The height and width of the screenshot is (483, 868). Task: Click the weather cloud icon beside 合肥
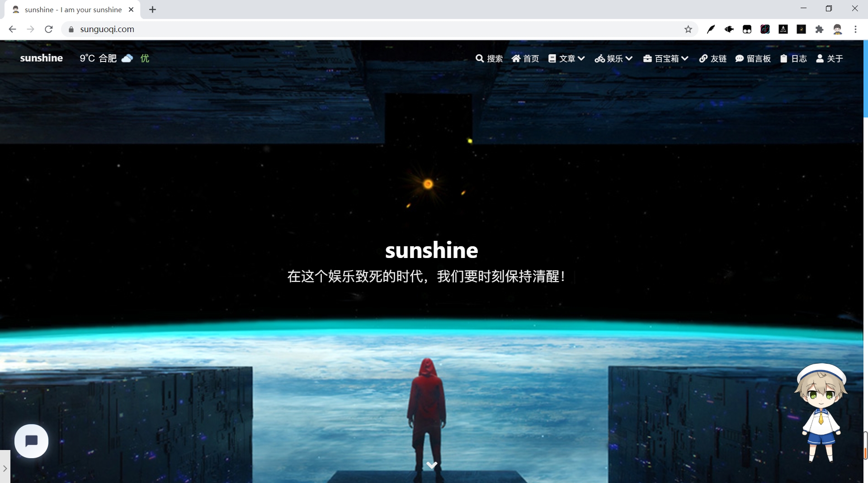(x=127, y=58)
